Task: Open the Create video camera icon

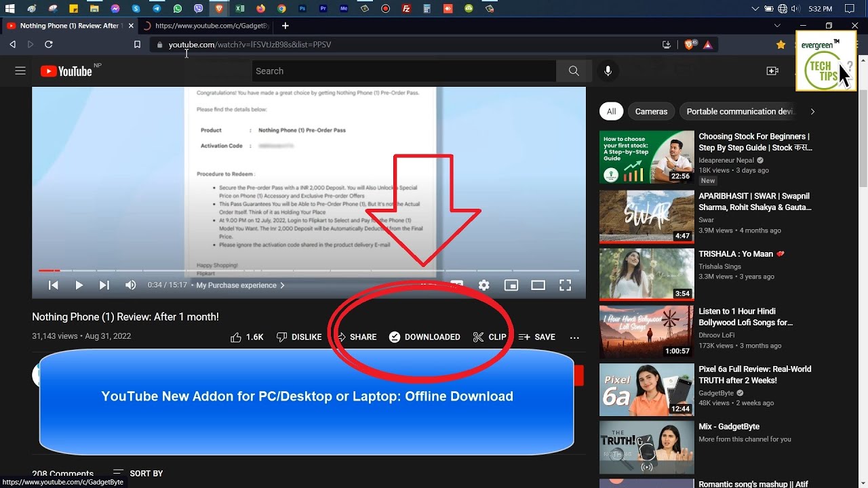Action: (772, 70)
